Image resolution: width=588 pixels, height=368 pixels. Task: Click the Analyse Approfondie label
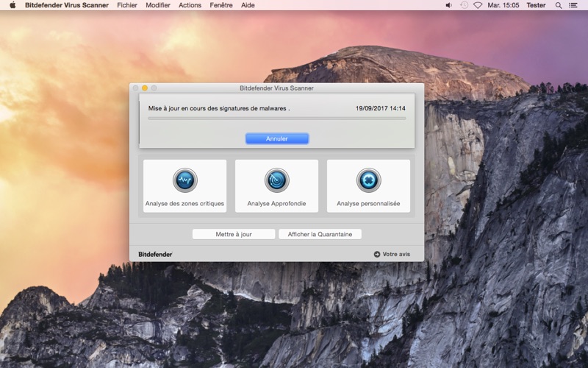(276, 204)
